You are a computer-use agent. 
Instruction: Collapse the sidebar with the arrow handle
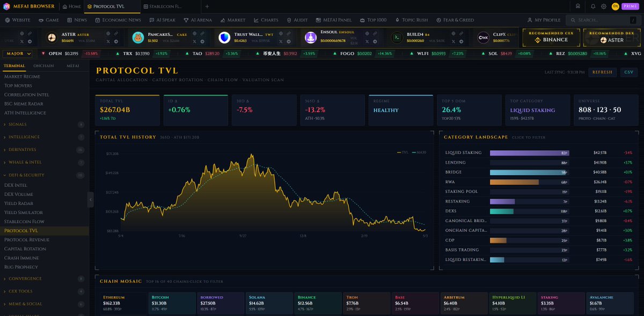[x=91, y=199]
